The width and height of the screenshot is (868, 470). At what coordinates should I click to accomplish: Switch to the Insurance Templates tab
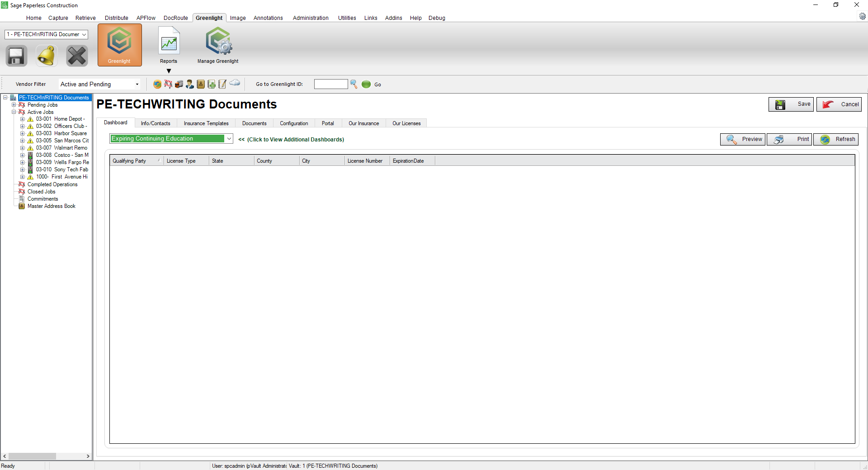click(206, 123)
